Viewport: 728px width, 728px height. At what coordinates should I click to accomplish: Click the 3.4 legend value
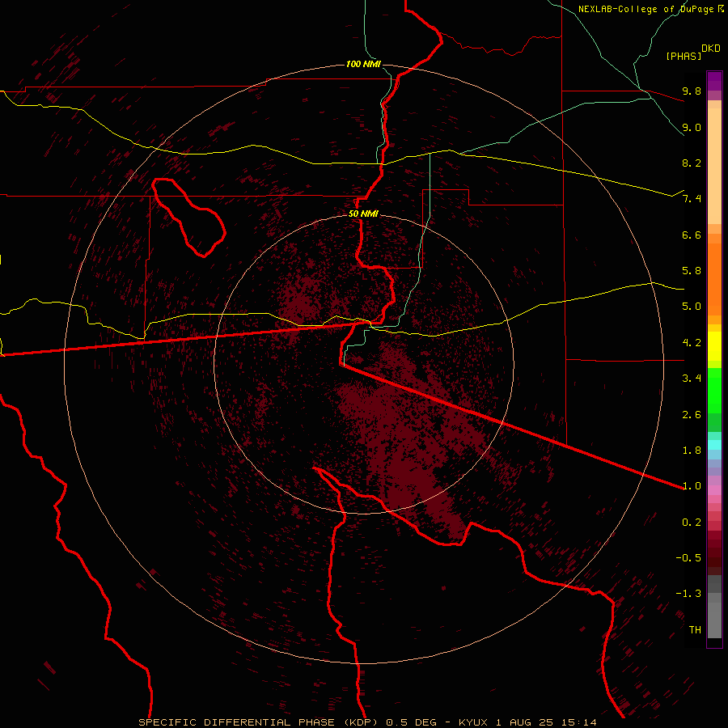coord(692,379)
